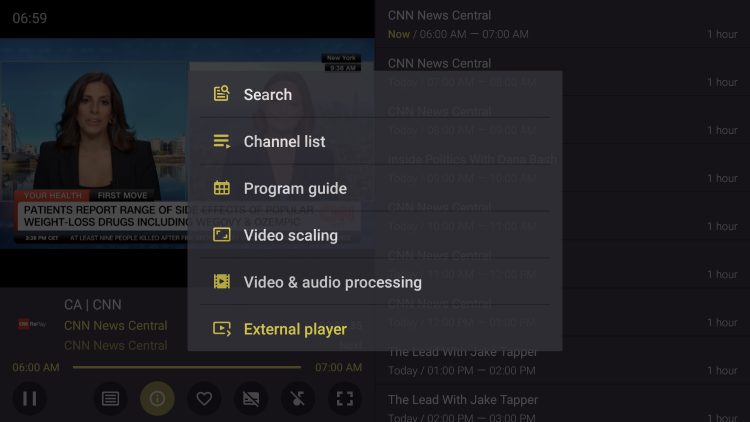Toggle the crossed-out audio icon

pos(298,398)
